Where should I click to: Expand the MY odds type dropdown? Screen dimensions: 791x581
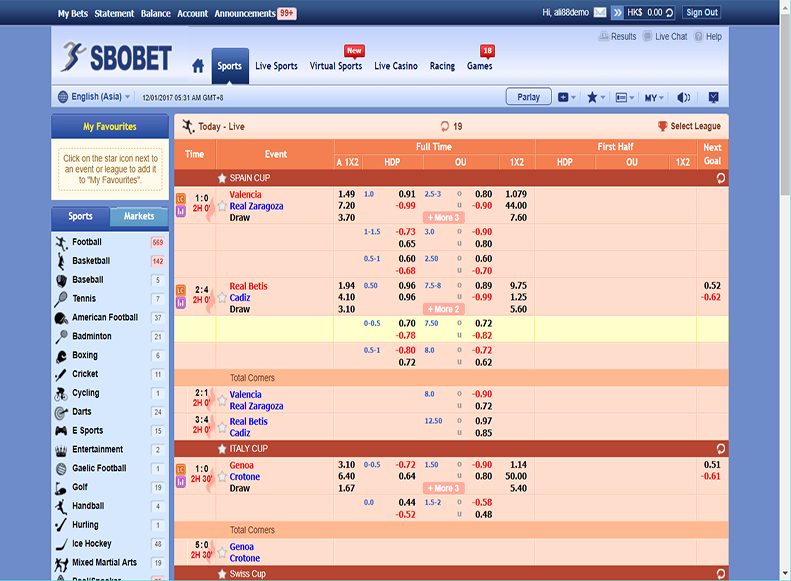coord(654,97)
